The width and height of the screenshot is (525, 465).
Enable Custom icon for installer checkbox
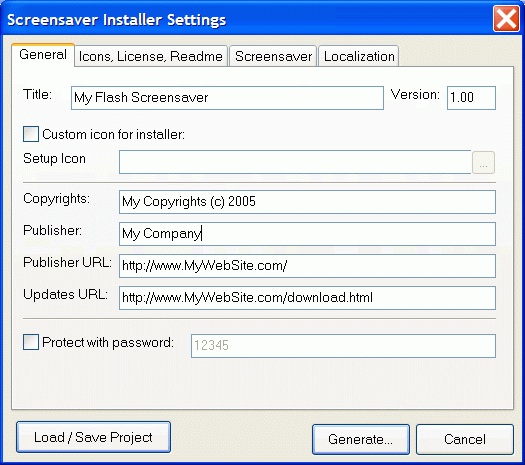click(31, 134)
